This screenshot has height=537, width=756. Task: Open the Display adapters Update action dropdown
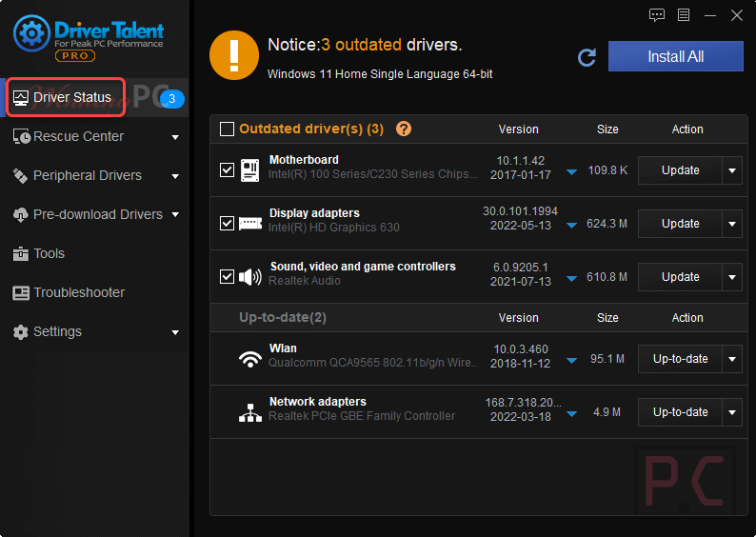pyautogui.click(x=732, y=224)
